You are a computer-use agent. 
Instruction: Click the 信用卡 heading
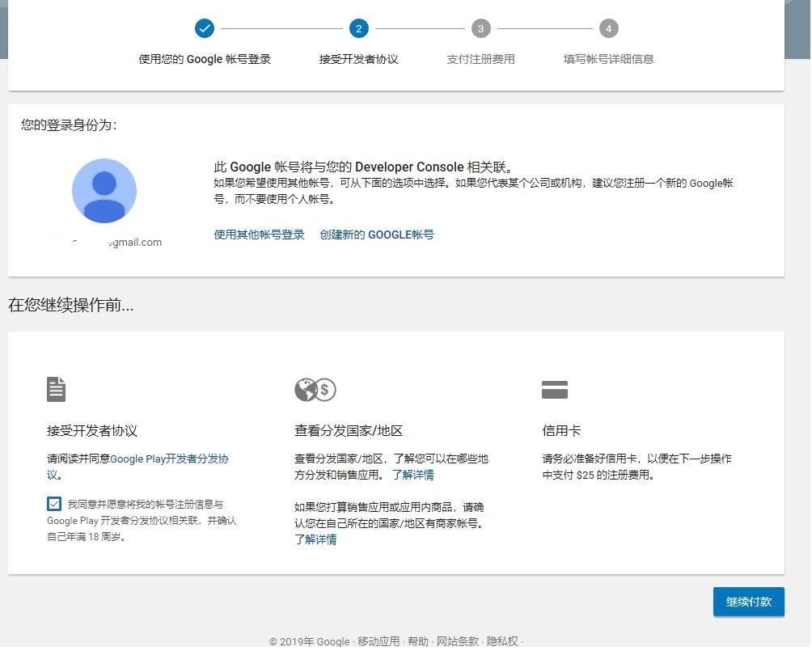(x=561, y=430)
